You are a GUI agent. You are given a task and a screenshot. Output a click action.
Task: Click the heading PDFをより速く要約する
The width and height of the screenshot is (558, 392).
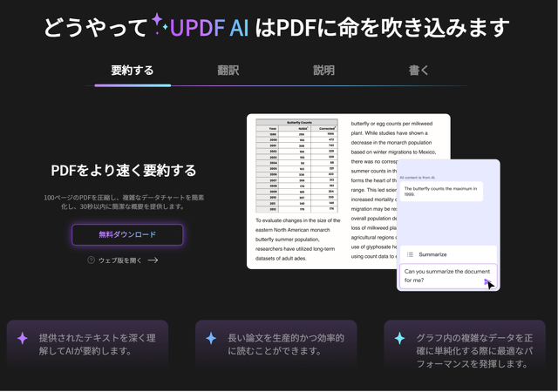pos(124,171)
